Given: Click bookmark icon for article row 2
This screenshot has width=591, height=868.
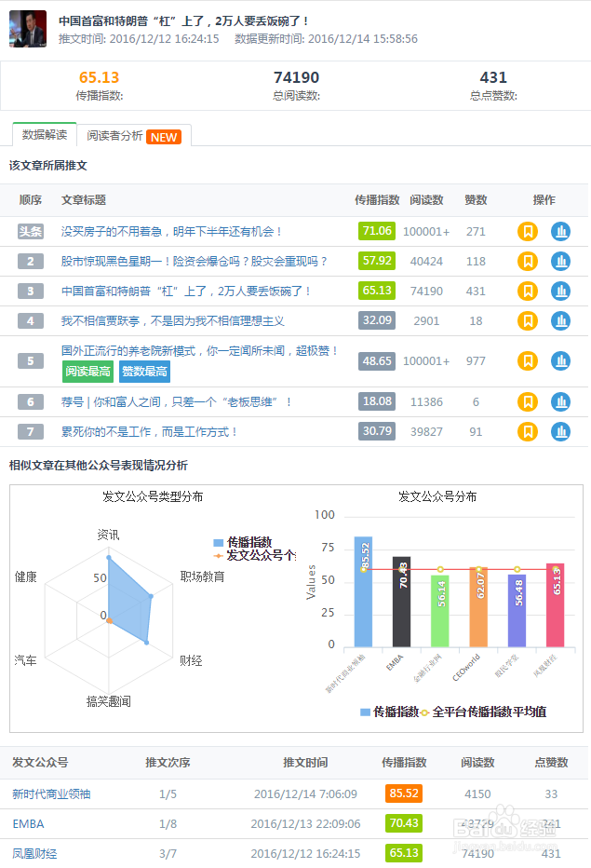Looking at the screenshot, I should point(528,262).
